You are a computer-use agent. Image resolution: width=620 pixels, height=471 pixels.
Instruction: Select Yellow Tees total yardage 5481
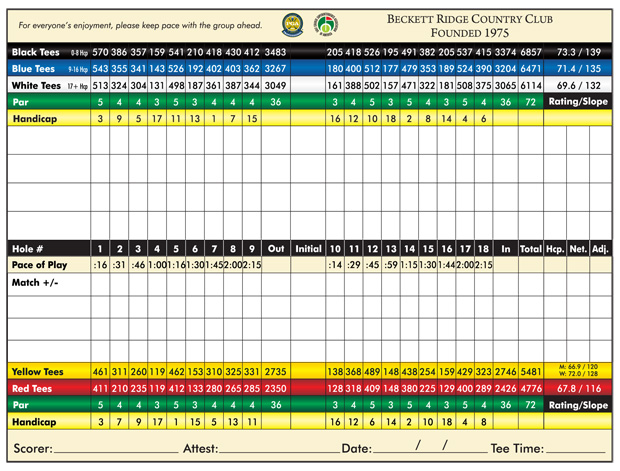tap(531, 372)
